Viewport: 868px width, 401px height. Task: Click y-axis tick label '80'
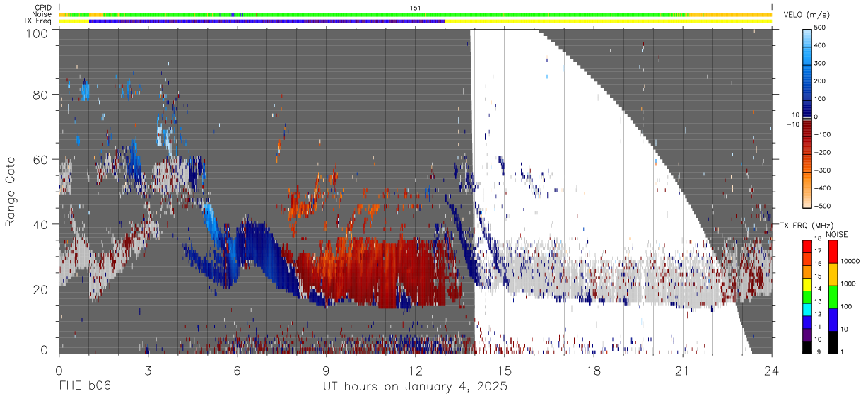click(x=42, y=95)
